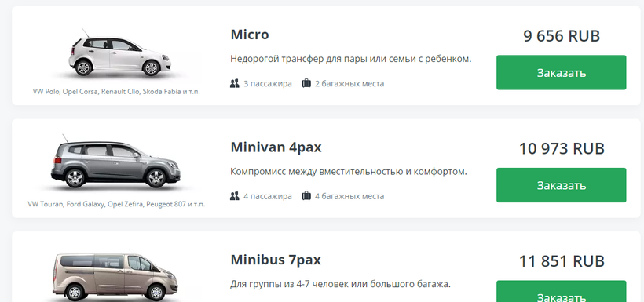Open the Minibus 7pax title
This screenshot has height=302, width=644.
pyautogui.click(x=276, y=260)
